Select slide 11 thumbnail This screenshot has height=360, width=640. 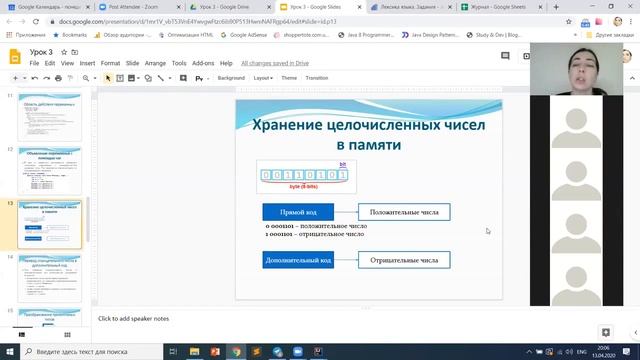point(50,117)
